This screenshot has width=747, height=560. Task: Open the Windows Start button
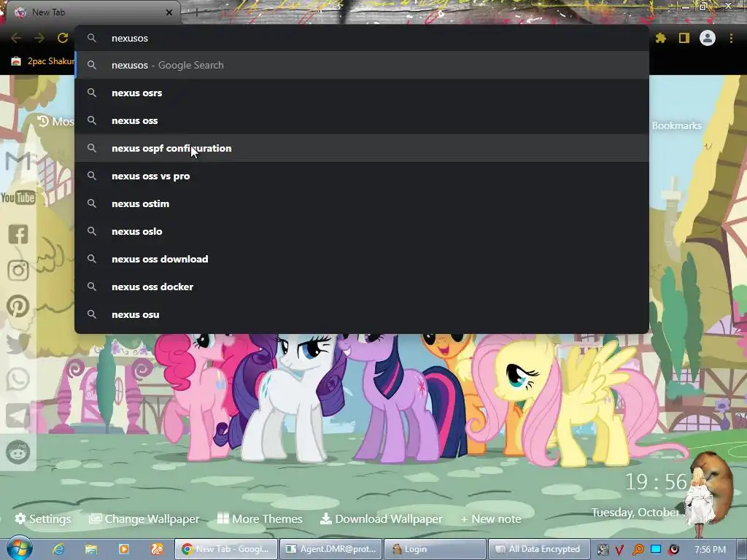click(19, 548)
